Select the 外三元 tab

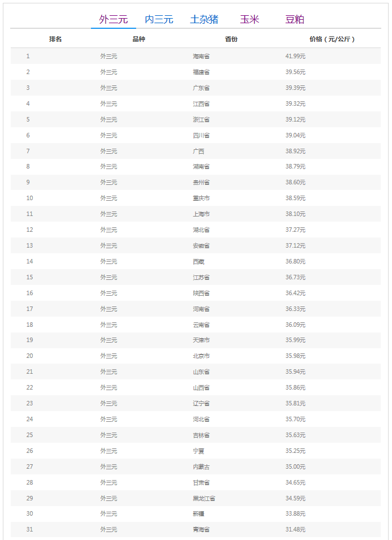114,19
